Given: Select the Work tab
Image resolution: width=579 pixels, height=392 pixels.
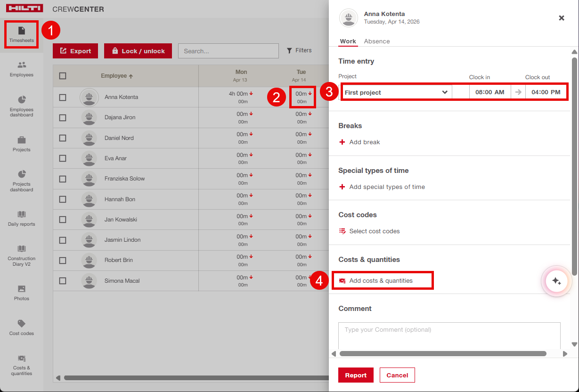Looking at the screenshot, I should tap(348, 41).
